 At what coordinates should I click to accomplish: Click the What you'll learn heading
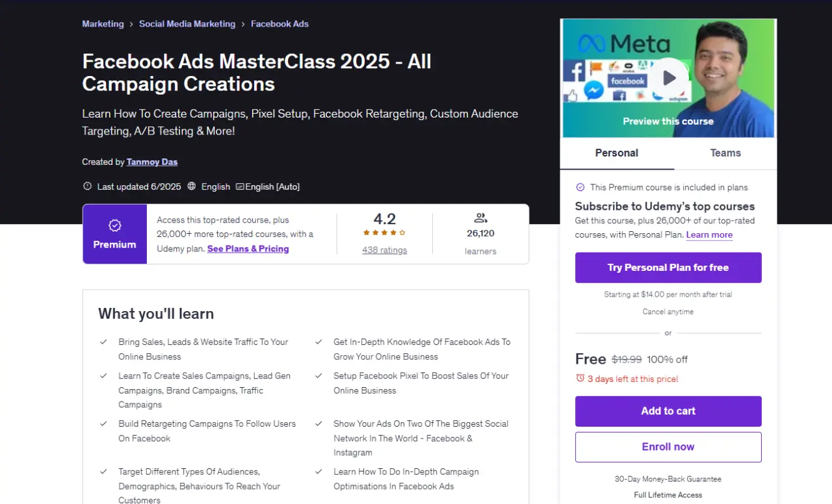(156, 314)
